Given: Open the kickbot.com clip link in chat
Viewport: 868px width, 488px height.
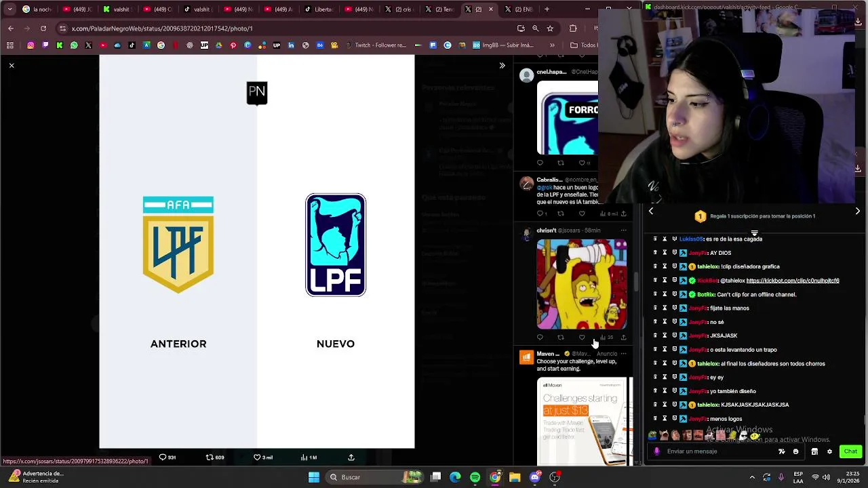Looking at the screenshot, I should pyautogui.click(x=793, y=281).
